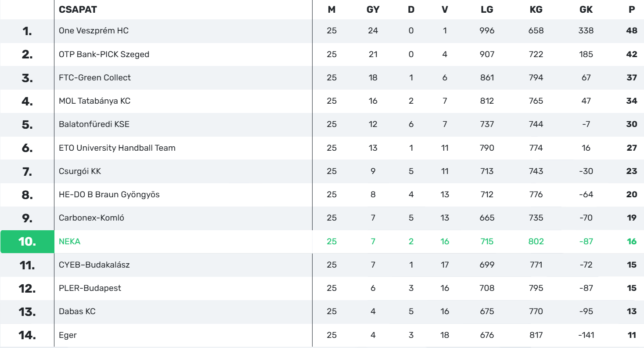Open Carbonex-Komló team entry
Image resolution: width=644 pixels, height=348 pixels.
tap(91, 218)
